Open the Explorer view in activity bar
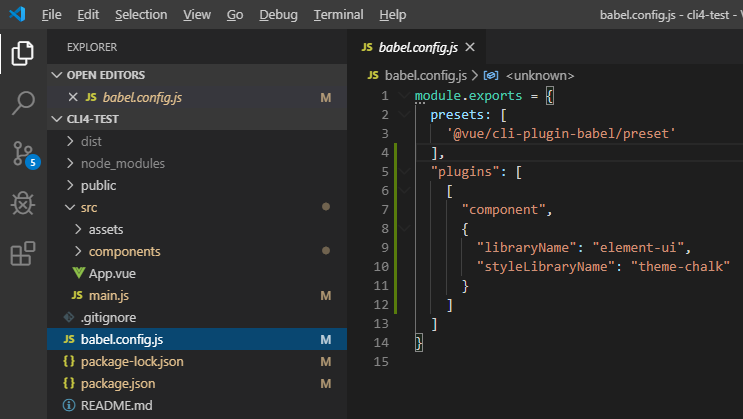This screenshot has width=743, height=419. click(x=23, y=53)
